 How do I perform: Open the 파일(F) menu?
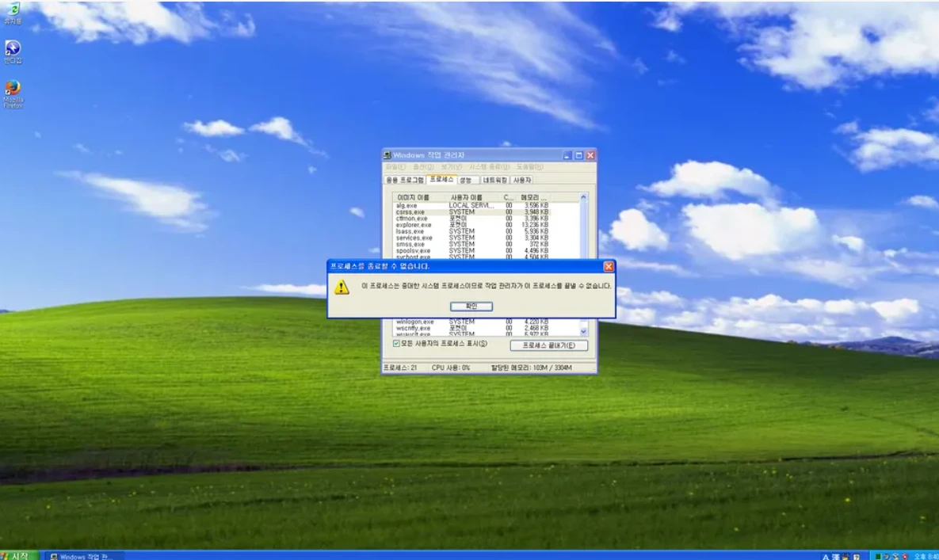(395, 167)
